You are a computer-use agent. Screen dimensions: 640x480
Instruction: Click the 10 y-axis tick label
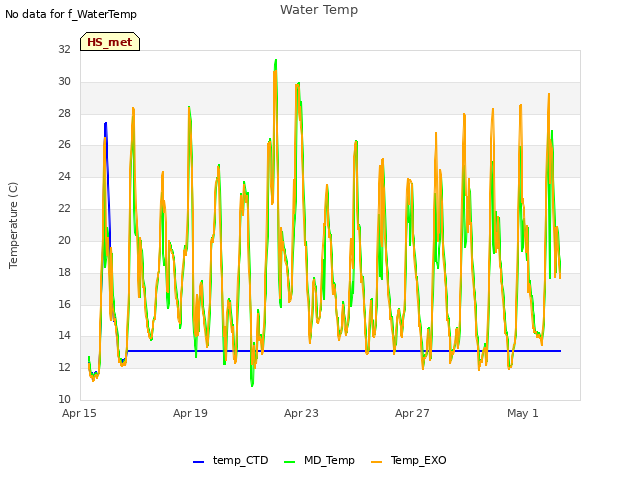64,399
